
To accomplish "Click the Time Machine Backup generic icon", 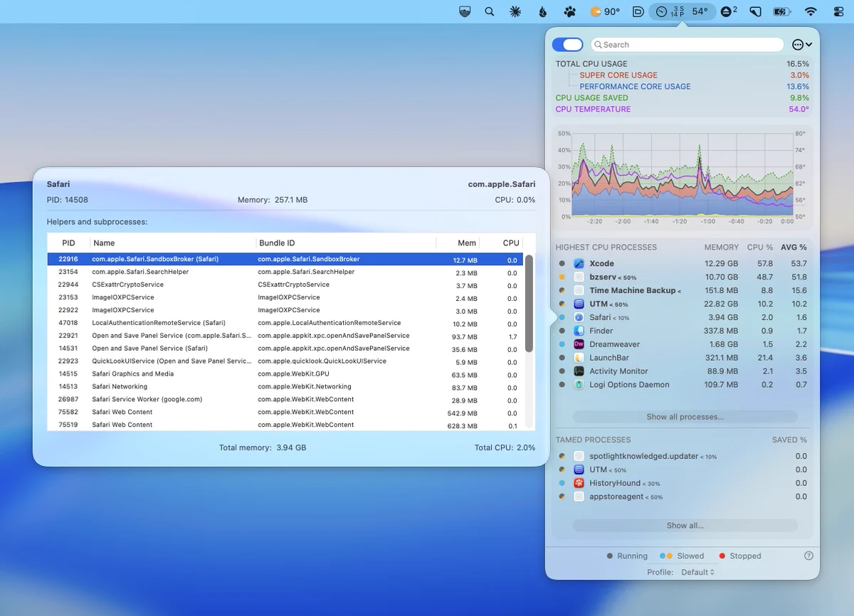I will click(579, 290).
